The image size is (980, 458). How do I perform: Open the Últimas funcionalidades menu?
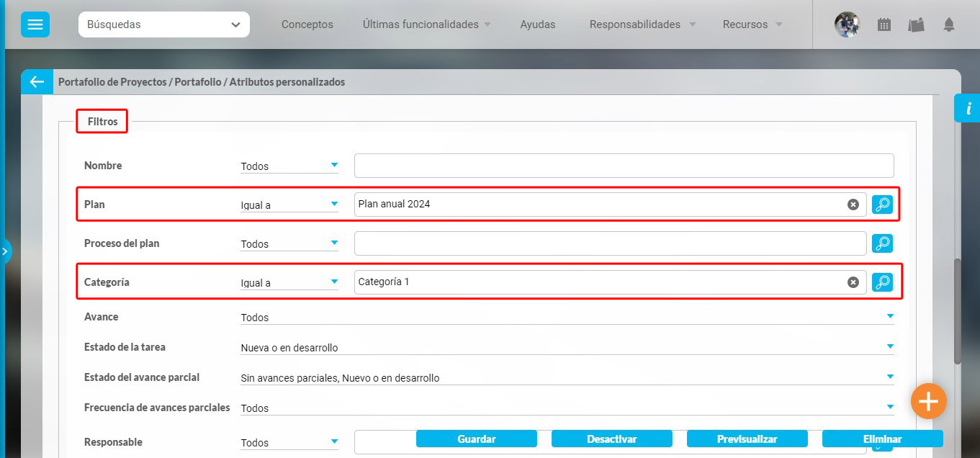click(426, 24)
